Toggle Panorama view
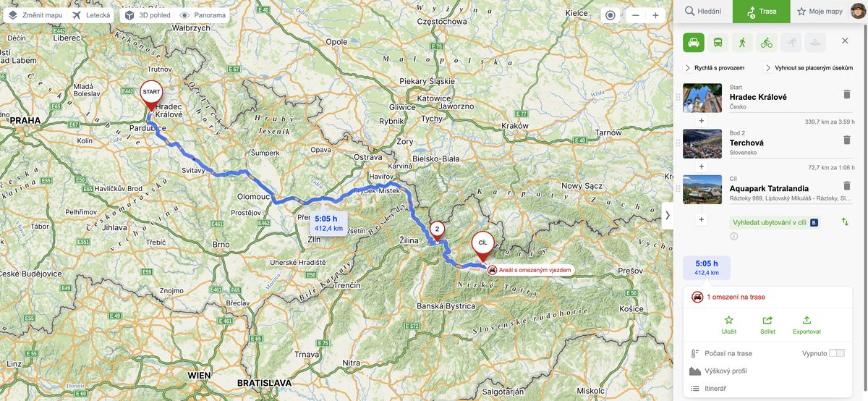 coord(203,15)
